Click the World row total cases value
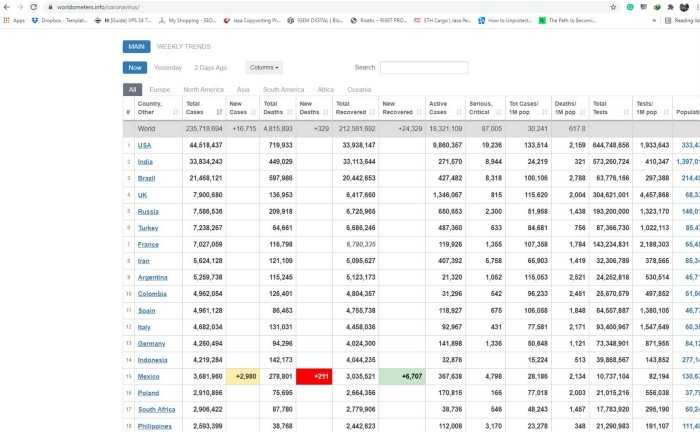 [x=204, y=129]
